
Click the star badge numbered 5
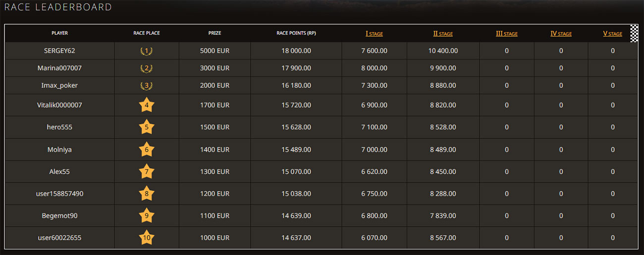point(147,127)
